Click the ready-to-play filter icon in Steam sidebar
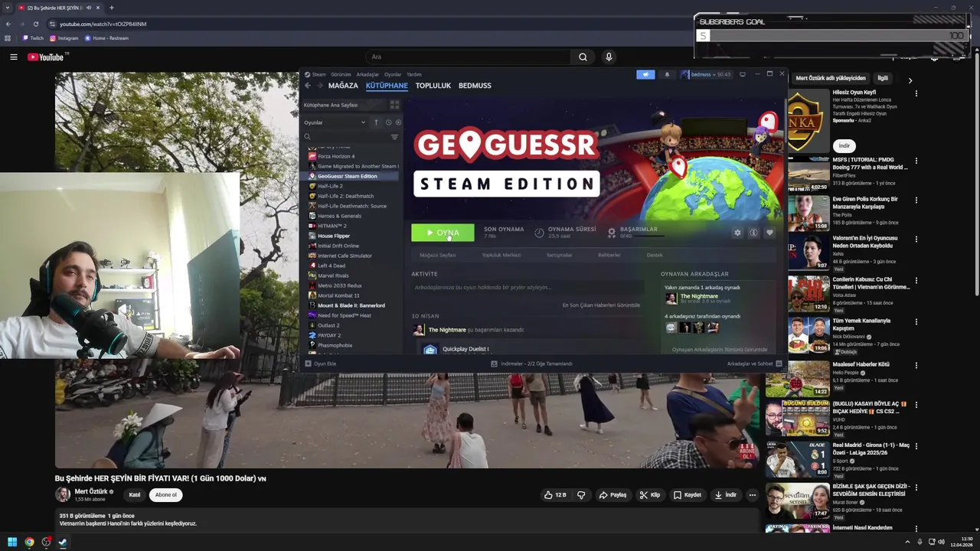 point(398,122)
